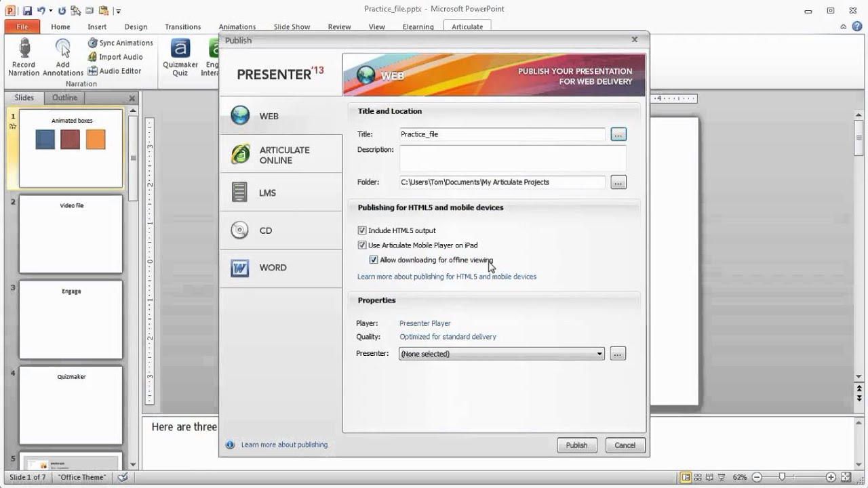Open the Design ribbon tab
This screenshot has height=488, width=868.
click(136, 26)
